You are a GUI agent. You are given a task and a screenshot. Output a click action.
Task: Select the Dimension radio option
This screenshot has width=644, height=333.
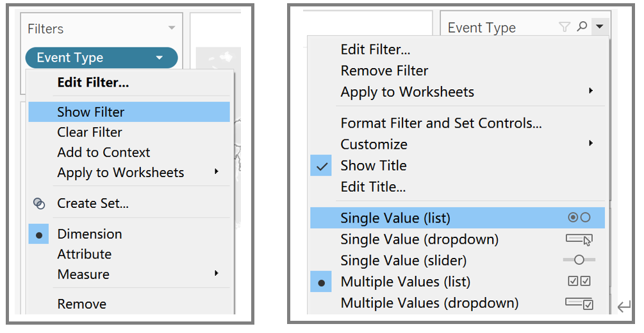click(39, 235)
